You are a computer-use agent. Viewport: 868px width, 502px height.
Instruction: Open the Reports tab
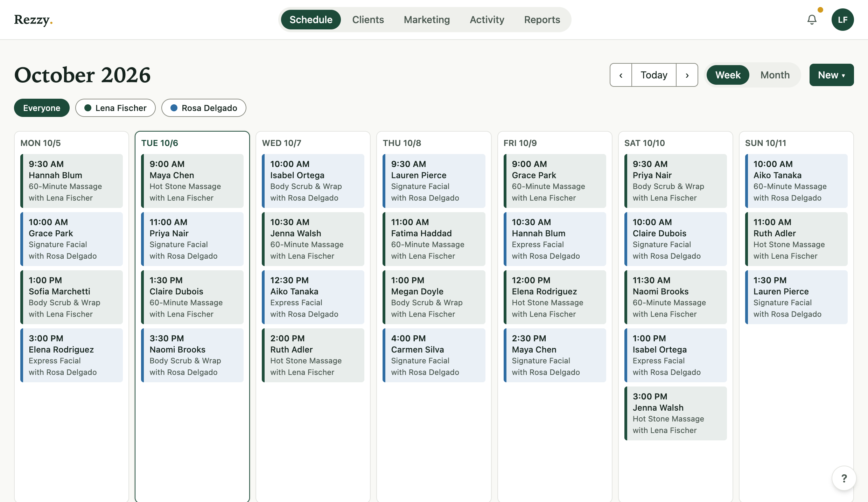(x=542, y=20)
